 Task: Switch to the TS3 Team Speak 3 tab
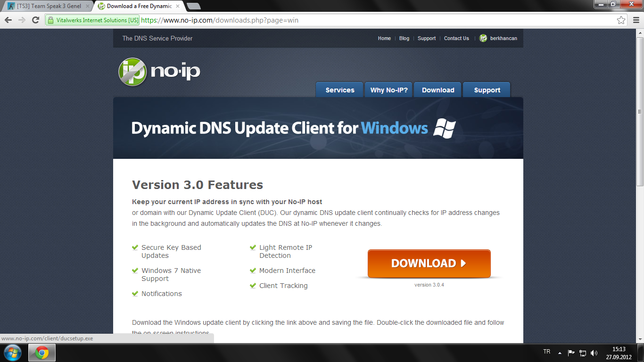(x=47, y=6)
